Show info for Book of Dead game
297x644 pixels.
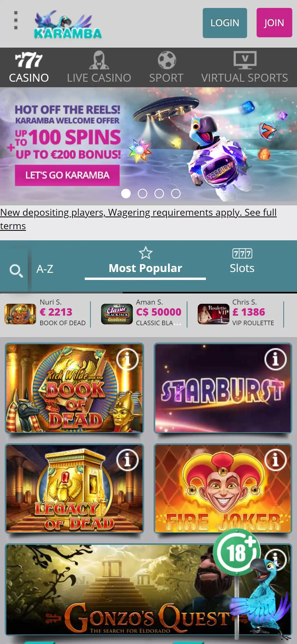[128, 359]
